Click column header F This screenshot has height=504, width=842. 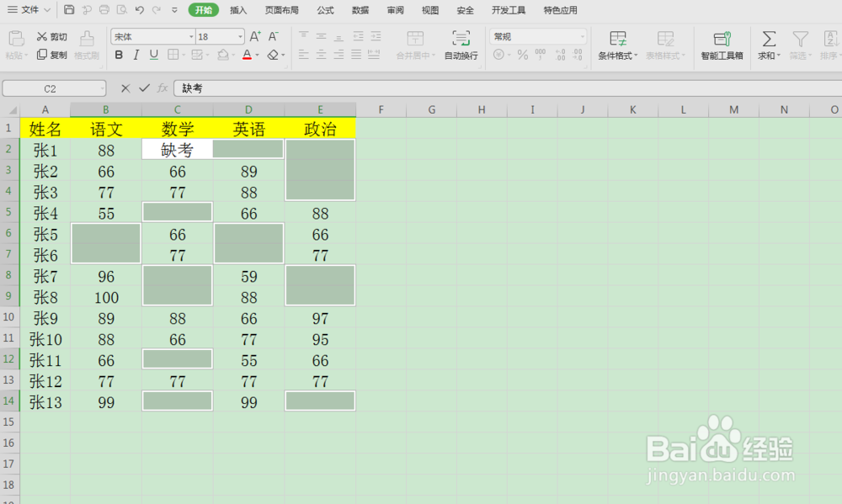click(381, 109)
